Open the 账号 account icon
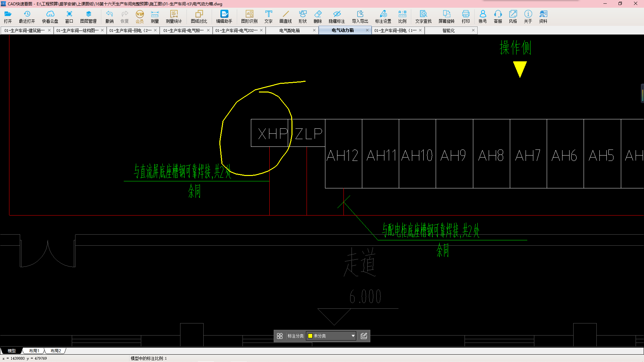Viewport: 644px width, 362px height. point(483,16)
